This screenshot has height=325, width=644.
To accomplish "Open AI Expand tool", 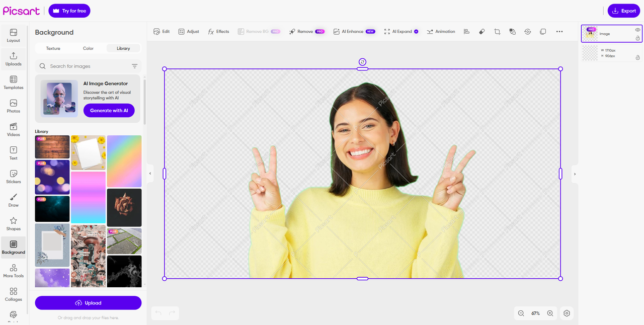I will click(x=401, y=31).
